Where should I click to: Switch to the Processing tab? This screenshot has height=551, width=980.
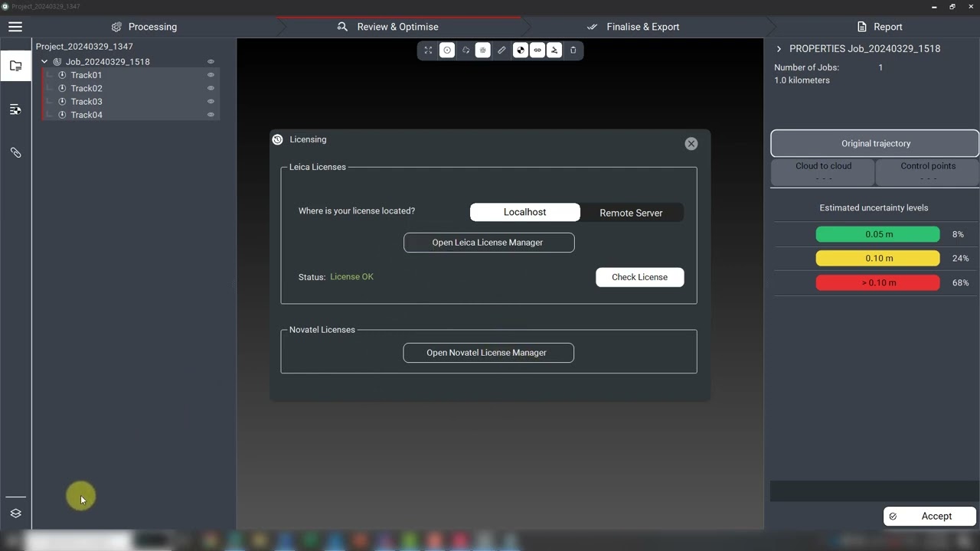click(x=144, y=27)
